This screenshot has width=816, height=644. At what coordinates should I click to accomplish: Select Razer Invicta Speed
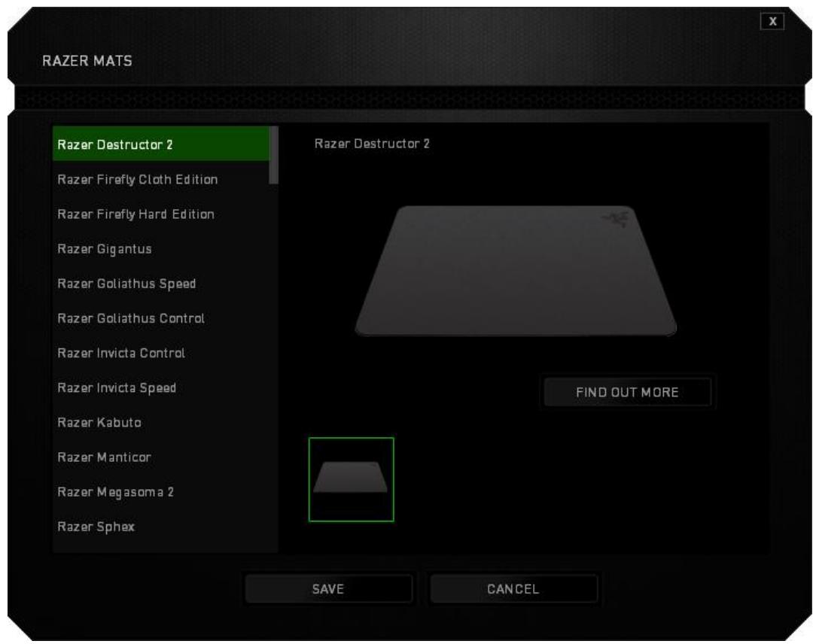pos(161,388)
